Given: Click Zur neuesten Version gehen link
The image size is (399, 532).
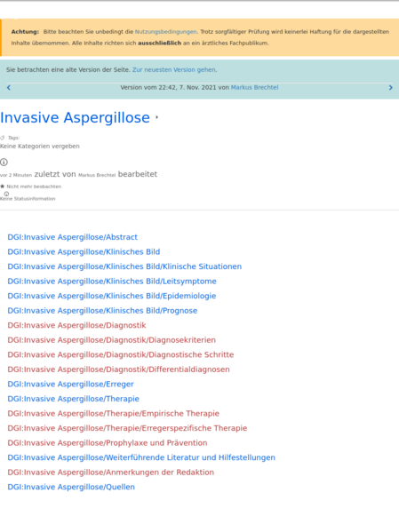Looking at the screenshot, I should click(174, 69).
